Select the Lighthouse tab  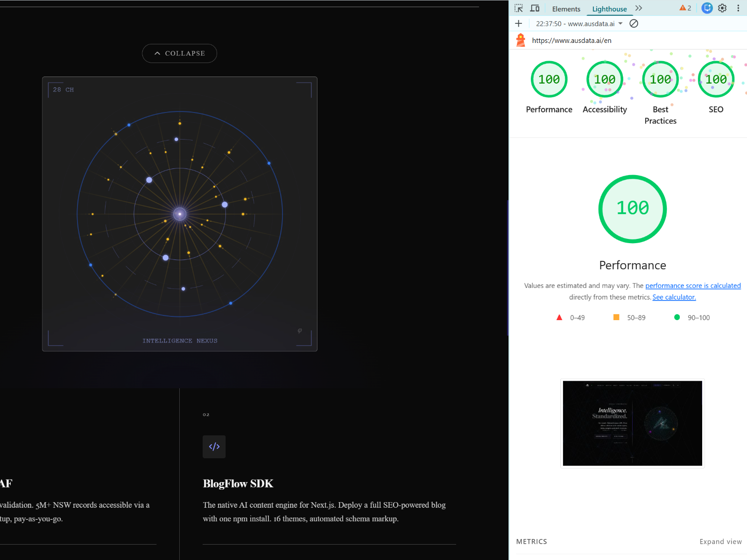609,9
